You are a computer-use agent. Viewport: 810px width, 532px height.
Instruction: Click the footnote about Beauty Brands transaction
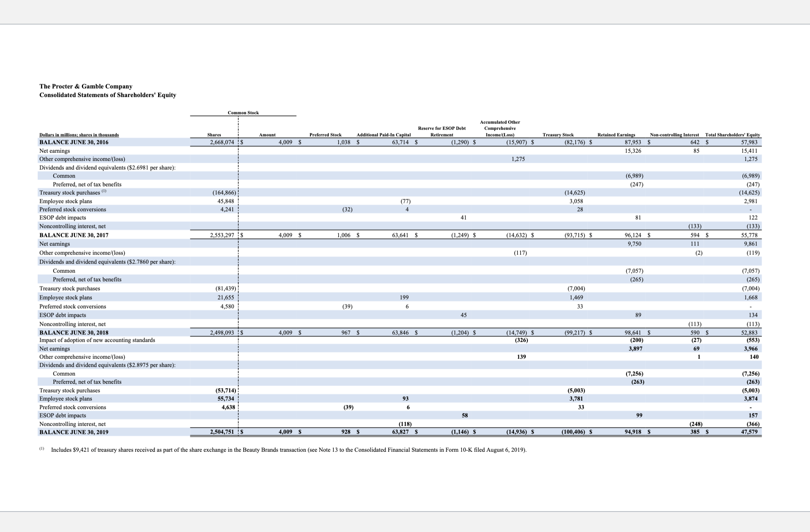pos(288,450)
